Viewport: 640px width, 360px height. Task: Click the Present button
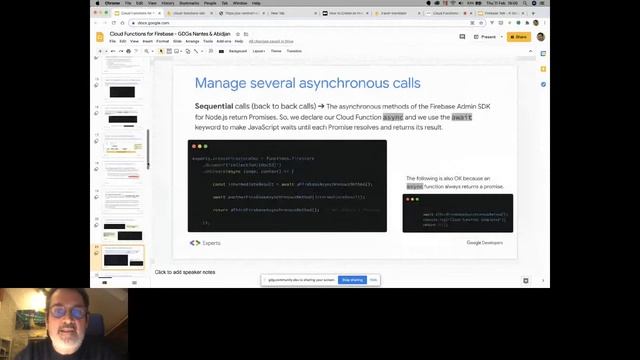485,37
